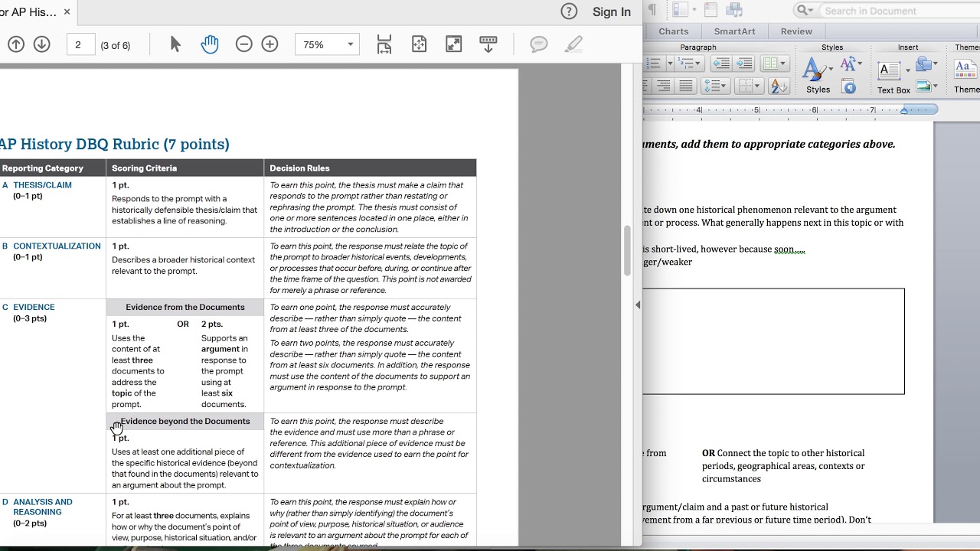The image size is (980, 551).
Task: Click the CONTEXTUALIZATION category heading
Action: click(x=57, y=246)
